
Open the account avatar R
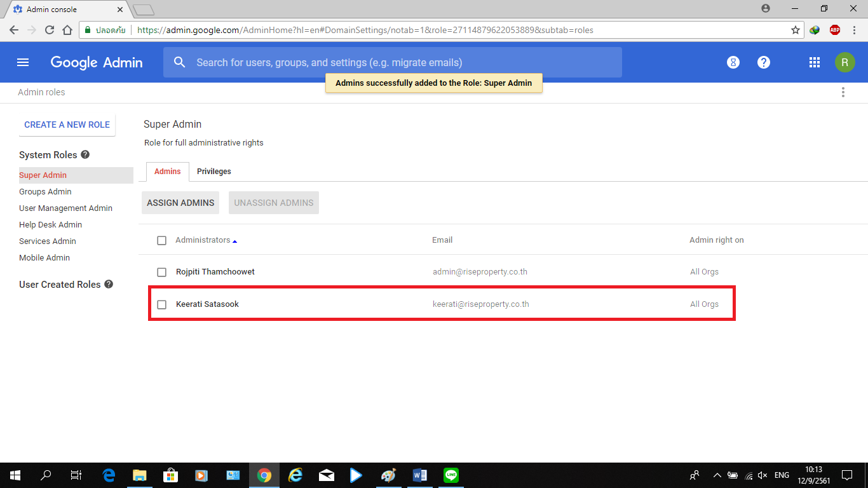(x=844, y=62)
